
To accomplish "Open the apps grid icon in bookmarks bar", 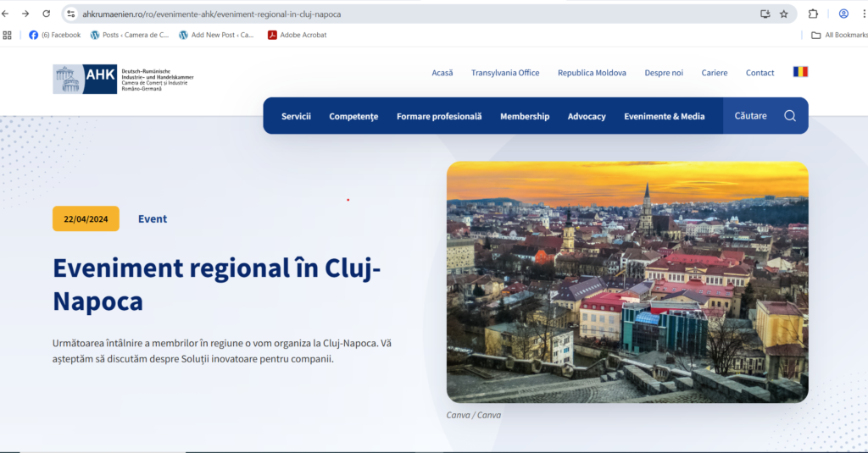I will [7, 35].
